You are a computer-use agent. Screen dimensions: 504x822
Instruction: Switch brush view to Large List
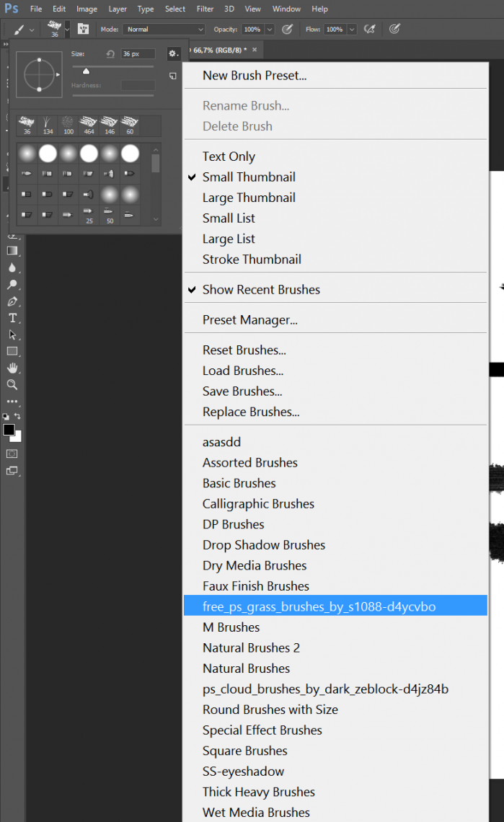point(229,239)
